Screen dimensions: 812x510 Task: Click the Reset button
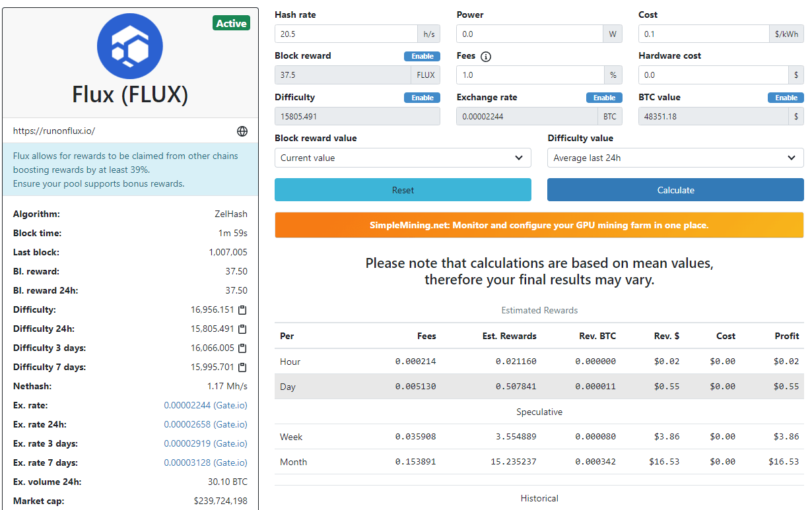[x=403, y=190]
